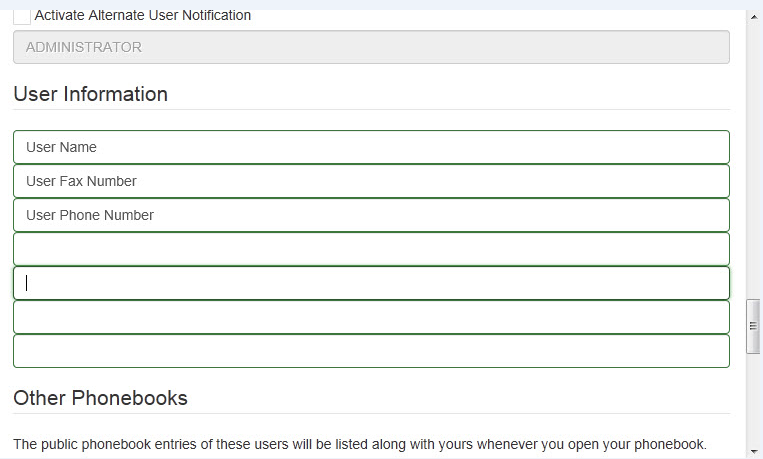Click the last empty field above Other Phonebooks

pyautogui.click(x=371, y=351)
